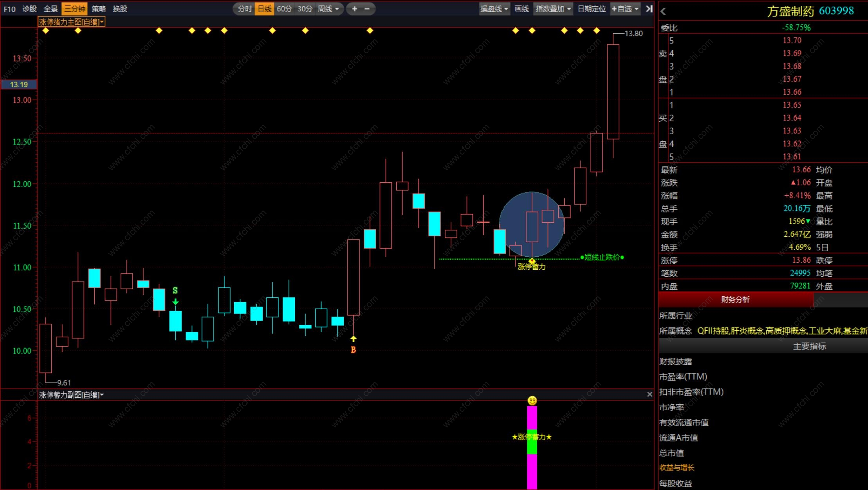The height and width of the screenshot is (490, 868).
Task: Click the zoom in plus button
Action: 354,9
